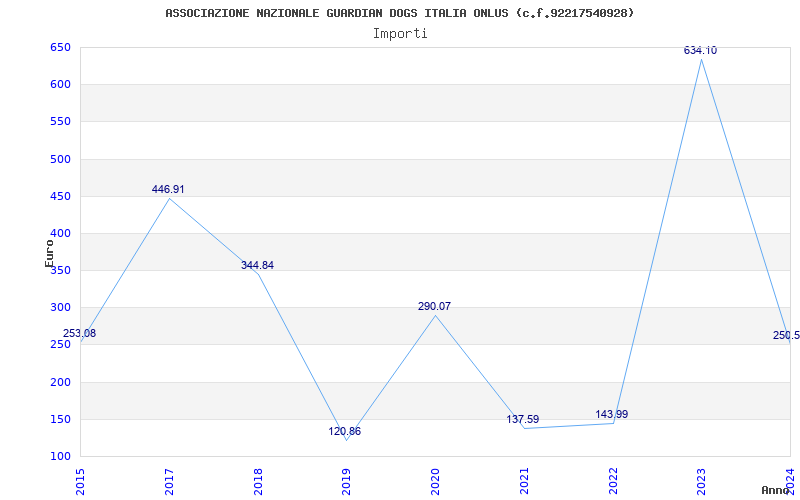Click the 150 y-axis tick label

(x=60, y=419)
